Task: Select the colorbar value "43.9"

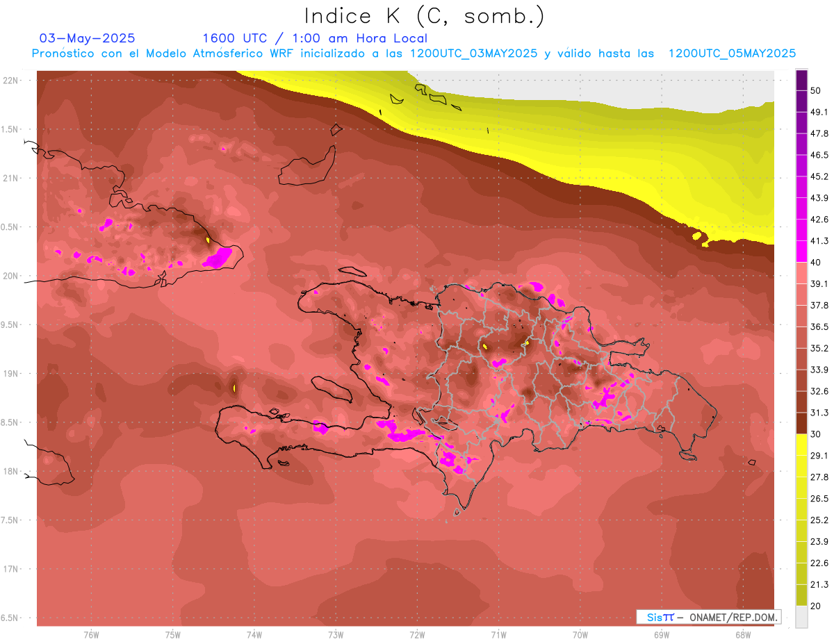Action: (x=820, y=198)
